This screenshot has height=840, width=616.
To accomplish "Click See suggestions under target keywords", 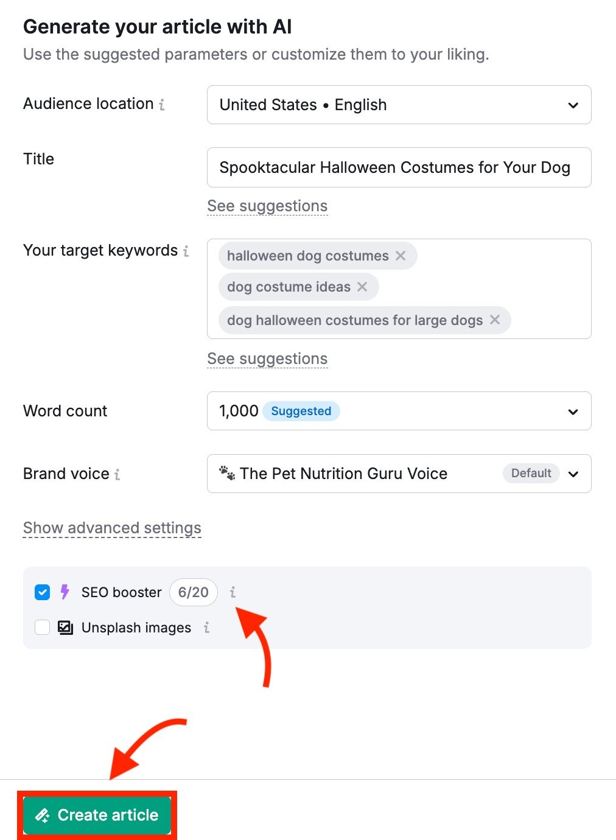I will click(267, 359).
